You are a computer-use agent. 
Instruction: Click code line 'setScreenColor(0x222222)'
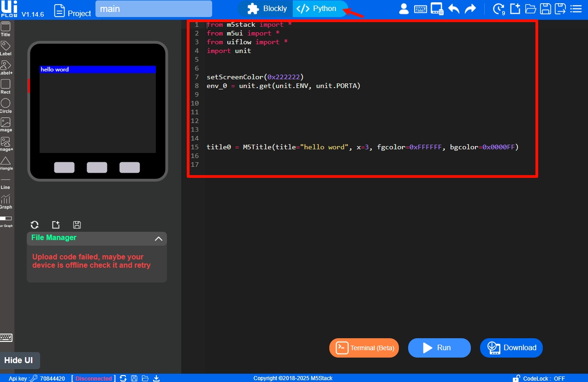pos(255,77)
